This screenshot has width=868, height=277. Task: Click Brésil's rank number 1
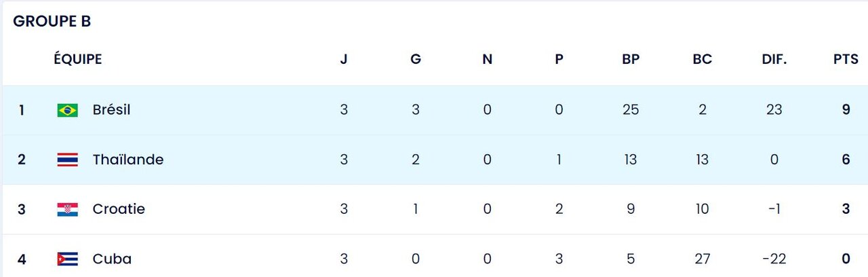pyautogui.click(x=22, y=110)
